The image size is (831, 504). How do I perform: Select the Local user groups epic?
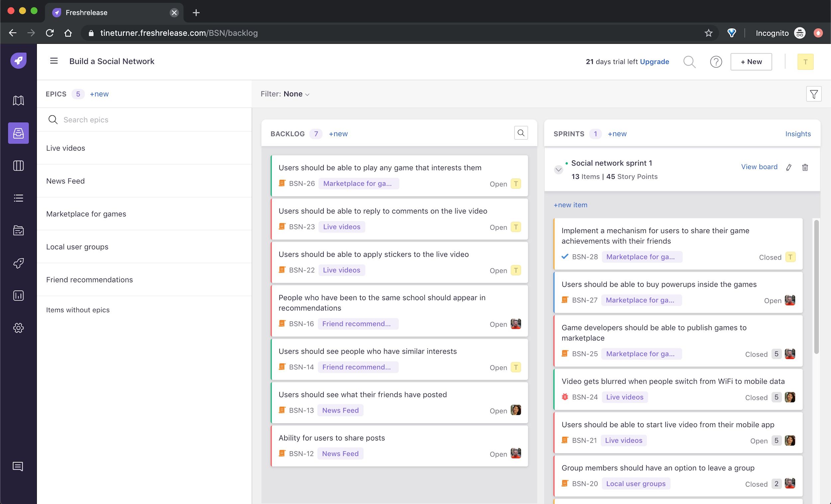[x=144, y=247]
